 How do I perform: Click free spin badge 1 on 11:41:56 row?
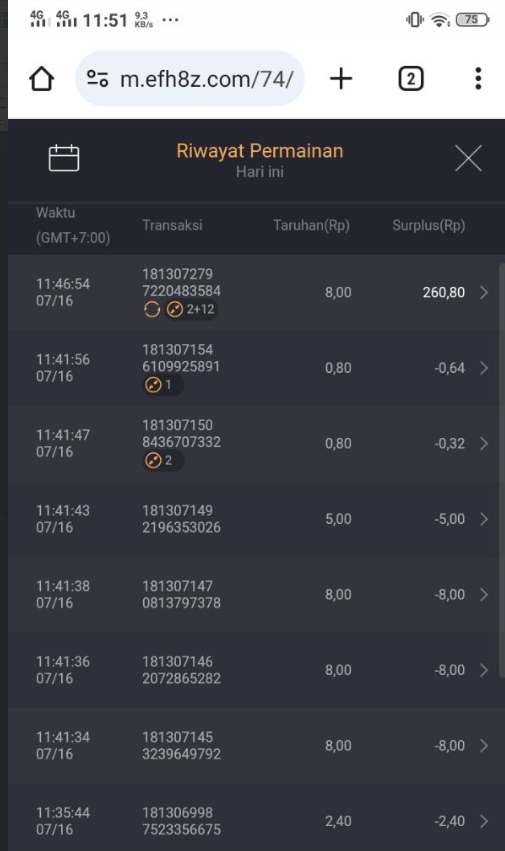click(x=162, y=385)
